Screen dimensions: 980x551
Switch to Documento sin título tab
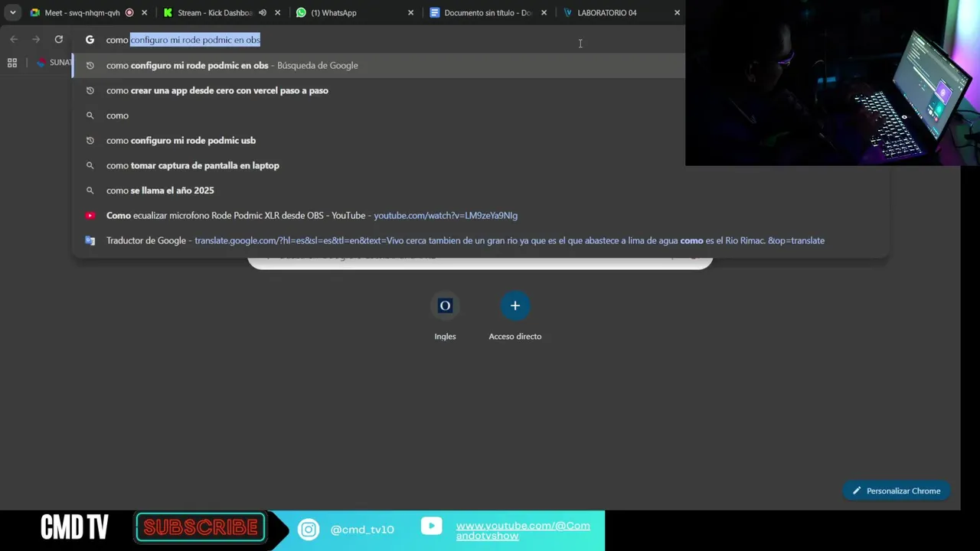click(488, 12)
